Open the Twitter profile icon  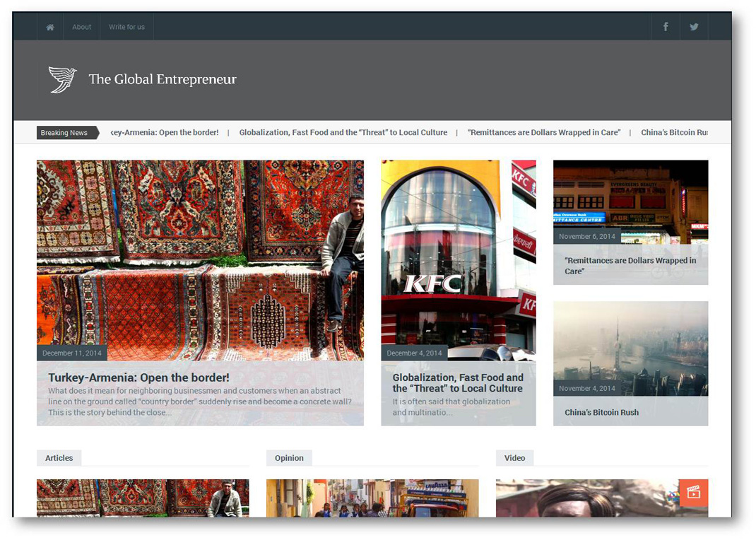[x=694, y=27]
